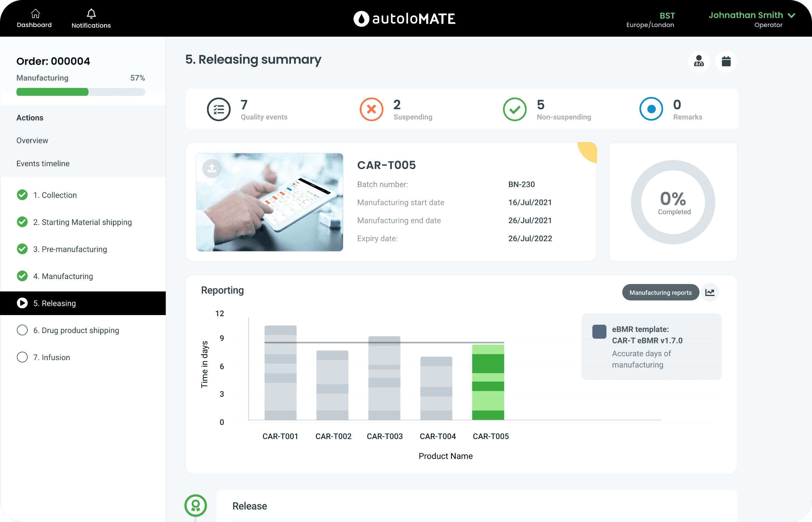This screenshot has width=812, height=522.
Task: Click the chart icon beside Manufacturing reports
Action: pyautogui.click(x=710, y=292)
